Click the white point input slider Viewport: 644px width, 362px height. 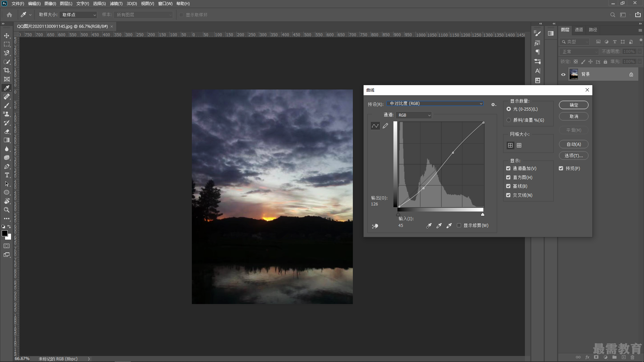[x=483, y=214]
